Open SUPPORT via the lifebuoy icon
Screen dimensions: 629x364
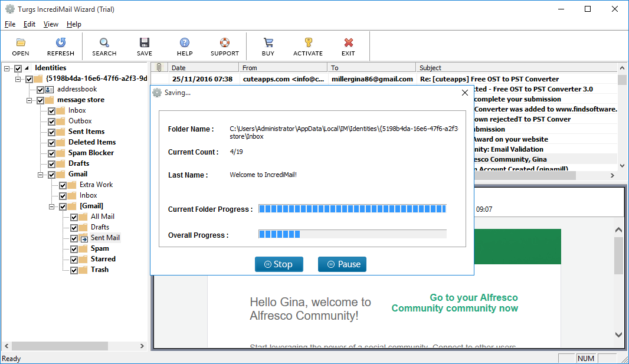(225, 42)
